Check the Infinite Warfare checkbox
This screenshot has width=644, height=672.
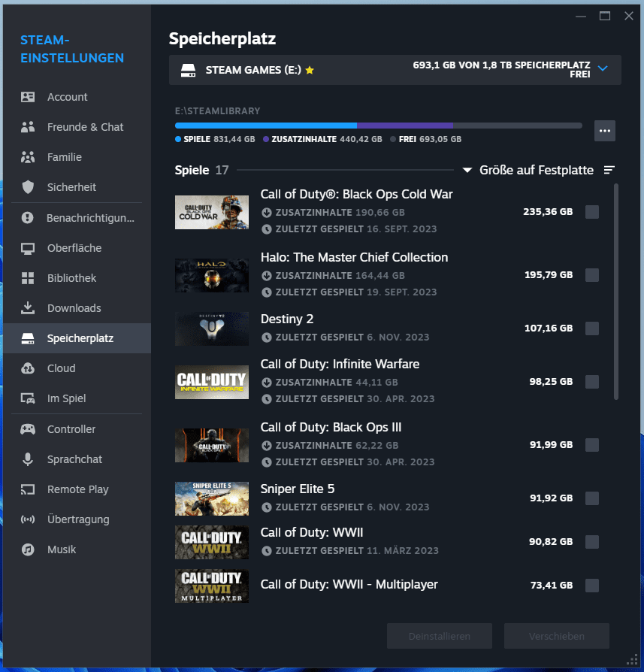tap(591, 381)
